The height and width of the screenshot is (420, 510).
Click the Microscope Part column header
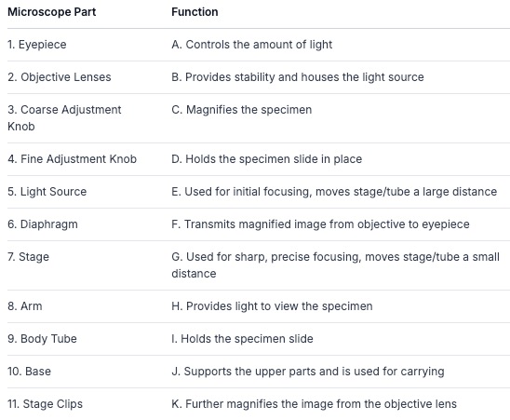[52, 12]
